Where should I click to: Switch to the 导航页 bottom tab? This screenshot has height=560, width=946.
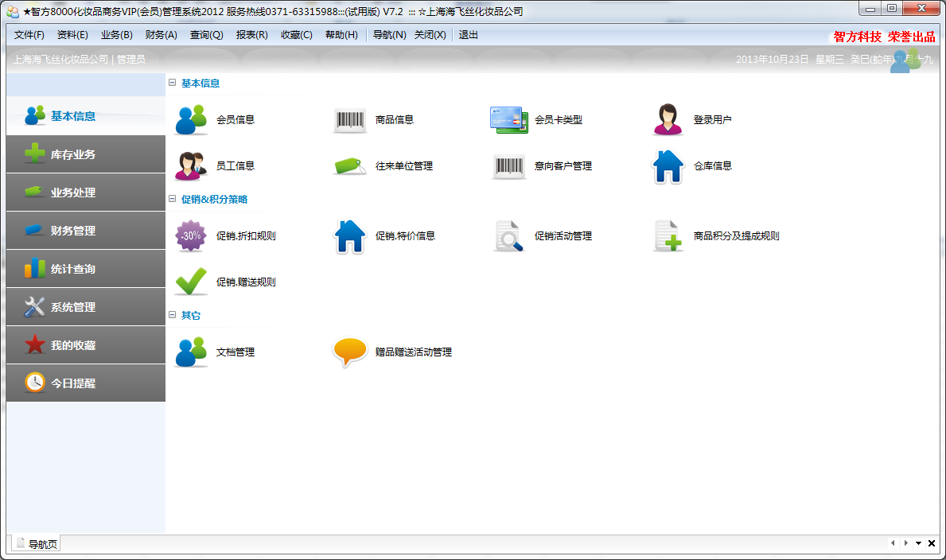[x=37, y=544]
